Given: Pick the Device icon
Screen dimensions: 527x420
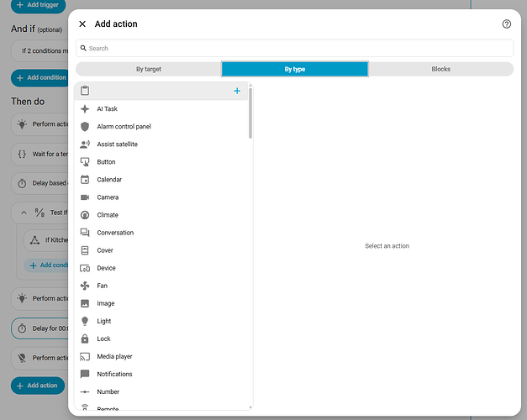Looking at the screenshot, I should click(x=85, y=268).
